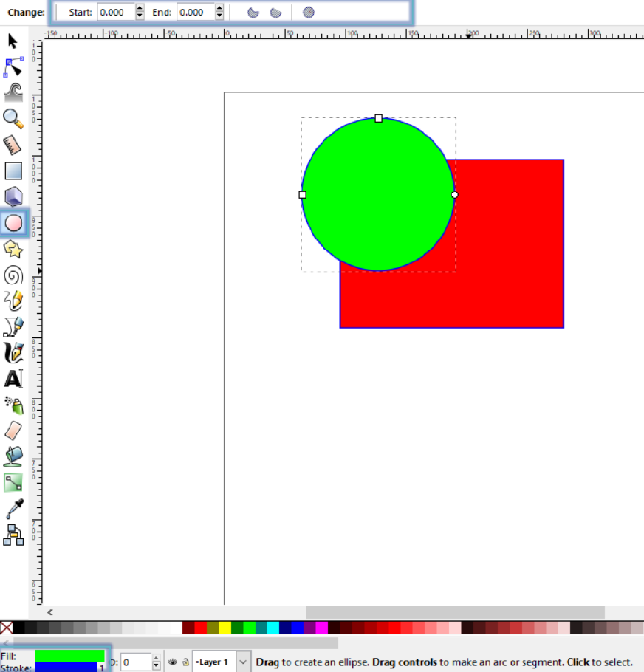Screen dimensions: 644x672
Task: Select the Star and polygon tool
Action: tap(13, 249)
